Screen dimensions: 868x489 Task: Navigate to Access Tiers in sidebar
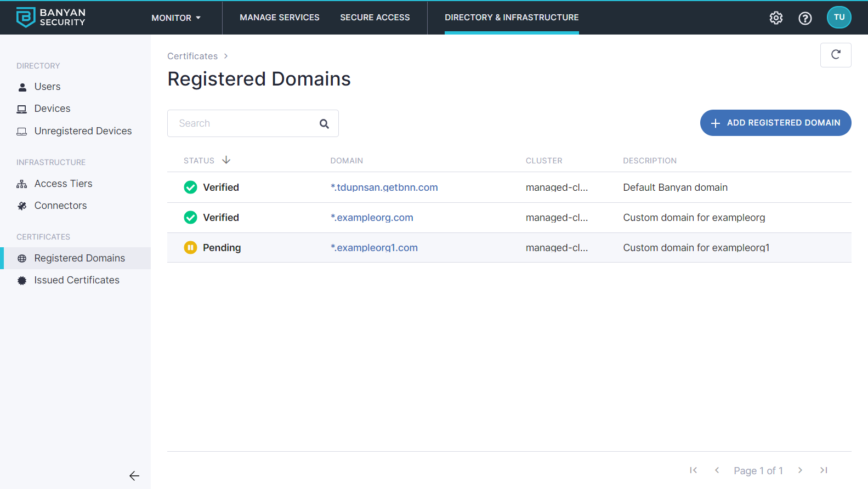click(63, 184)
